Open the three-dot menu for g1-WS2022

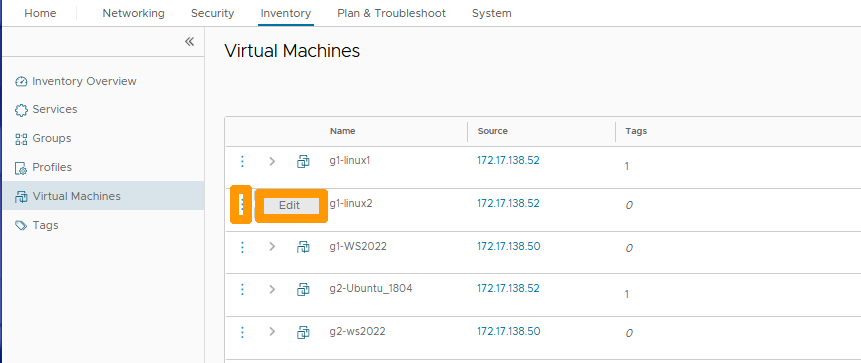(242, 247)
